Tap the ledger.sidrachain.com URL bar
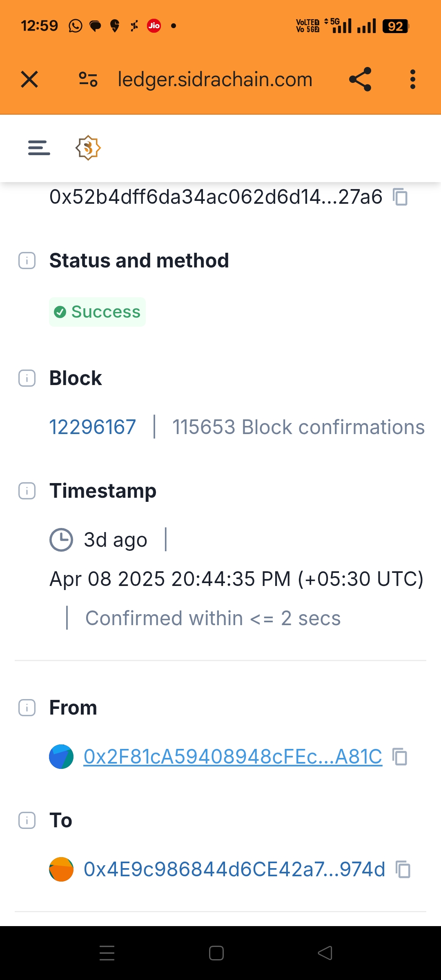The width and height of the screenshot is (441, 980). pyautogui.click(x=215, y=79)
